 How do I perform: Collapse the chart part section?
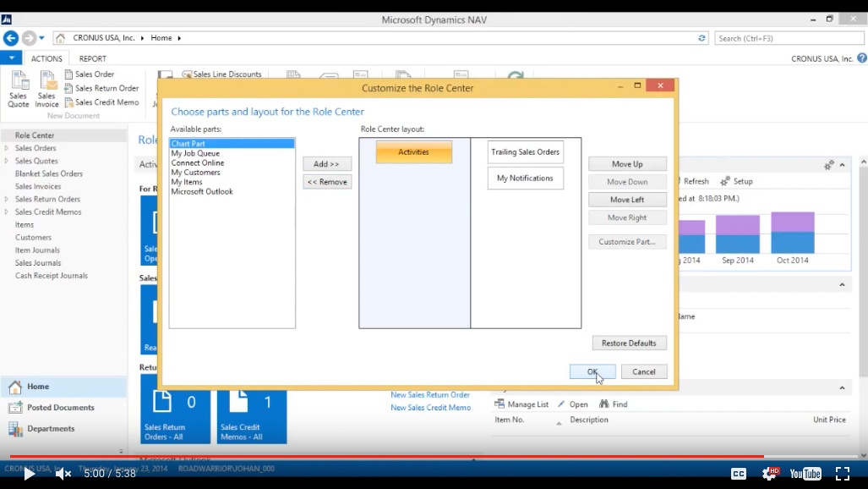[842, 165]
